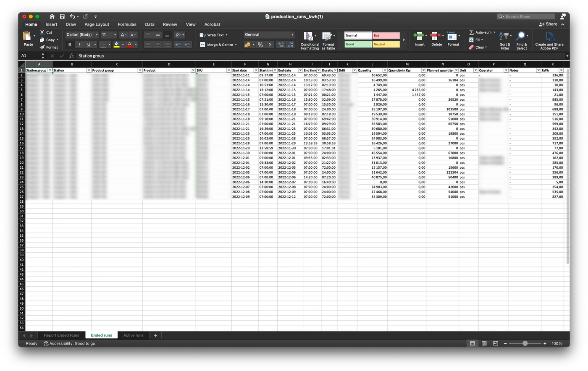Click the Format as Table icon
Screen dimensions: 588x371
[x=328, y=41]
